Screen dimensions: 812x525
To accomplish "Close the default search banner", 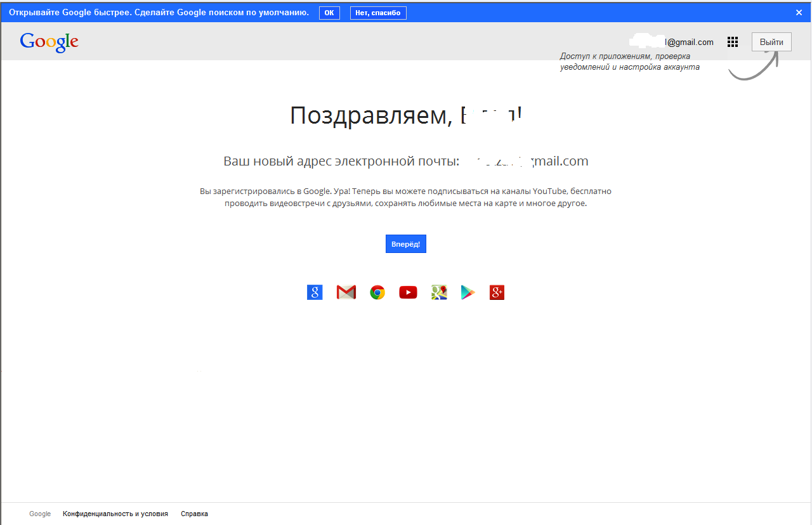I will pyautogui.click(x=799, y=13).
